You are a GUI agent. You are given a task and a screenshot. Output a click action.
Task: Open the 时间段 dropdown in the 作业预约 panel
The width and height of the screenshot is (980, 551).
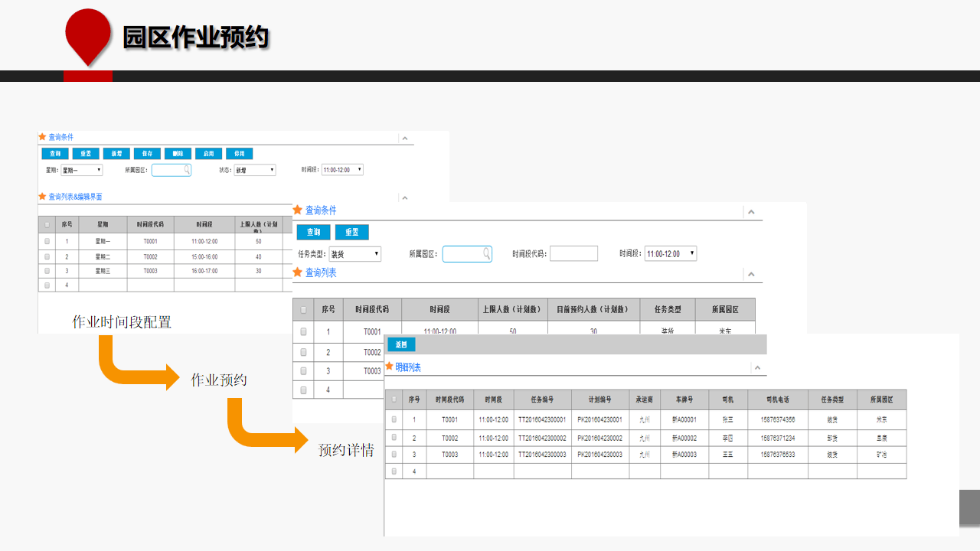pos(671,253)
